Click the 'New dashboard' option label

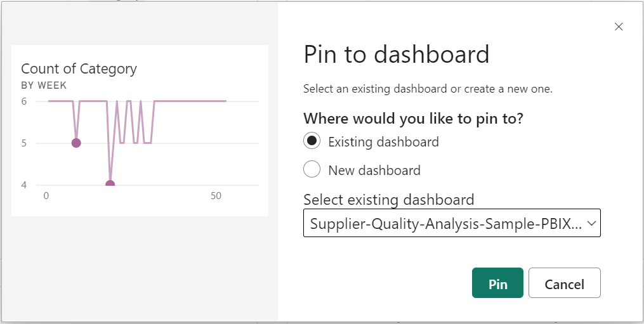[374, 171]
